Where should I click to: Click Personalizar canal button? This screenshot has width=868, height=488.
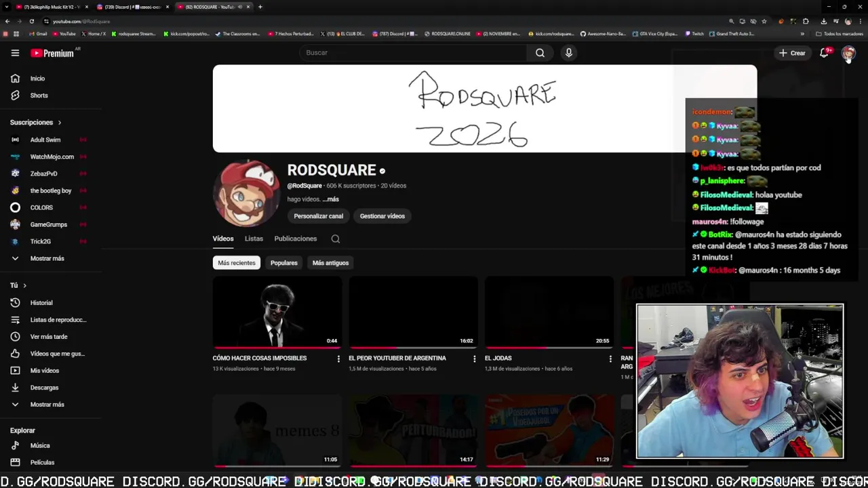point(319,216)
